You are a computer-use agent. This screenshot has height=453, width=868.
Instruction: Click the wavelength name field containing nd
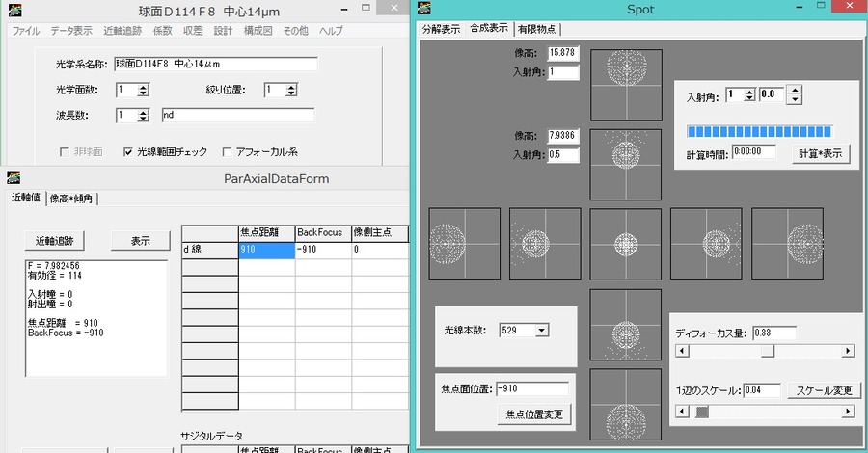click(x=238, y=115)
